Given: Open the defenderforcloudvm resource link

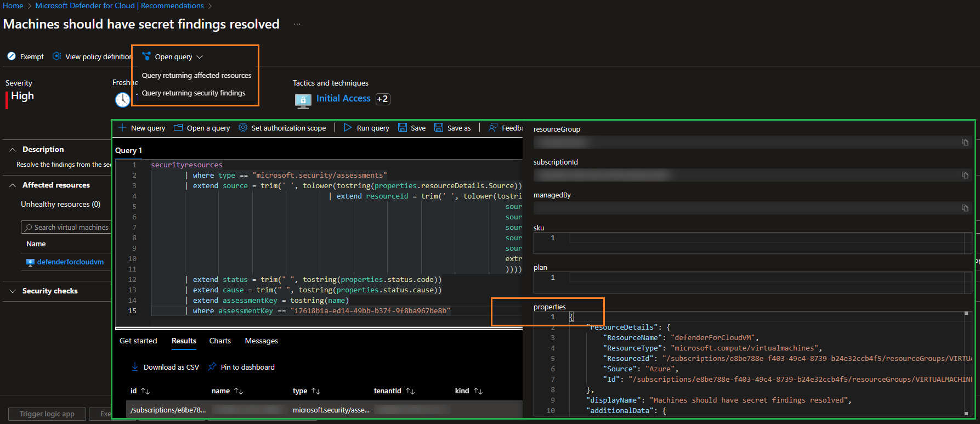Looking at the screenshot, I should point(70,262).
